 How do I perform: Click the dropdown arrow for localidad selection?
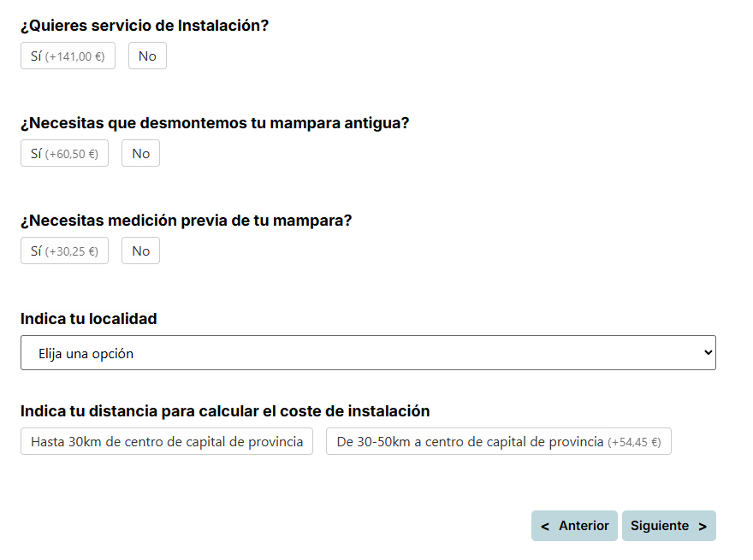point(707,351)
